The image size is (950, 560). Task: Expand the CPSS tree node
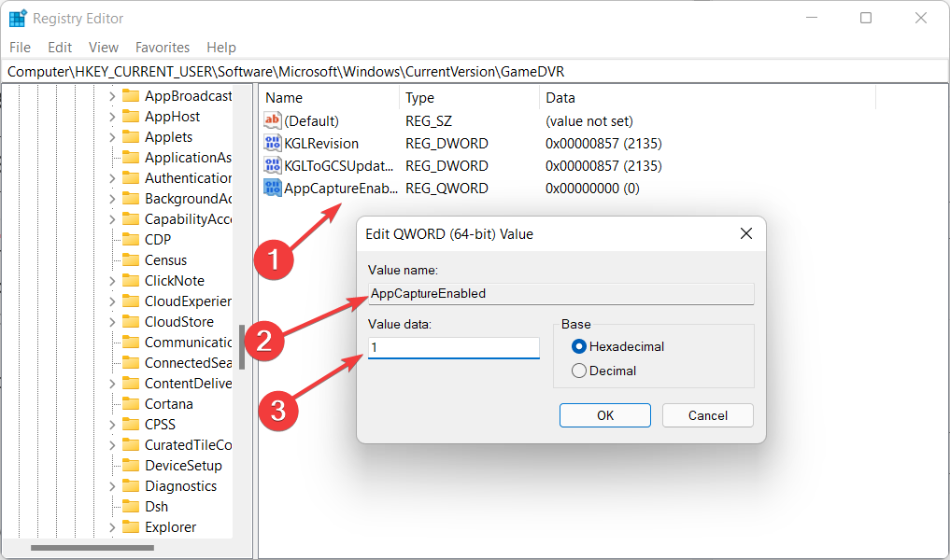pyautogui.click(x=112, y=425)
